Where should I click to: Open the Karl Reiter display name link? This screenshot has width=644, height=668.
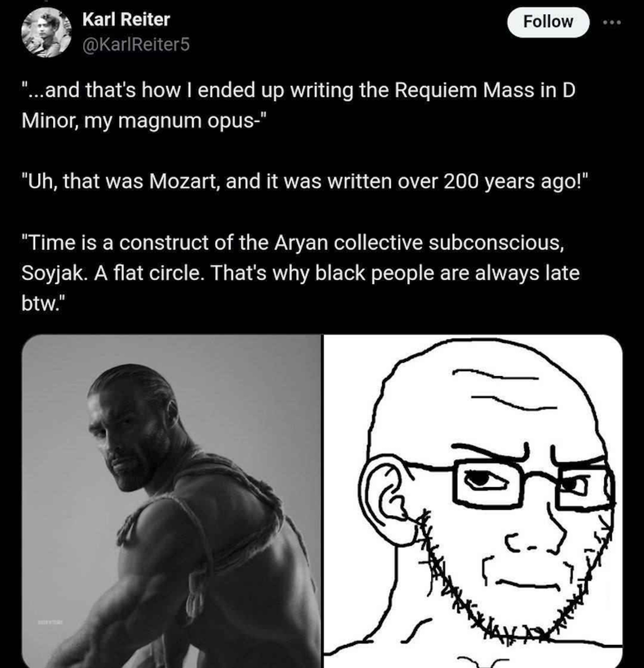(x=126, y=19)
